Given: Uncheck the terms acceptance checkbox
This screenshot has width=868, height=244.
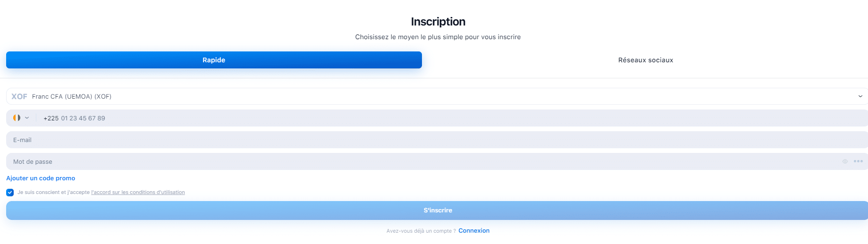Looking at the screenshot, I should click(10, 193).
